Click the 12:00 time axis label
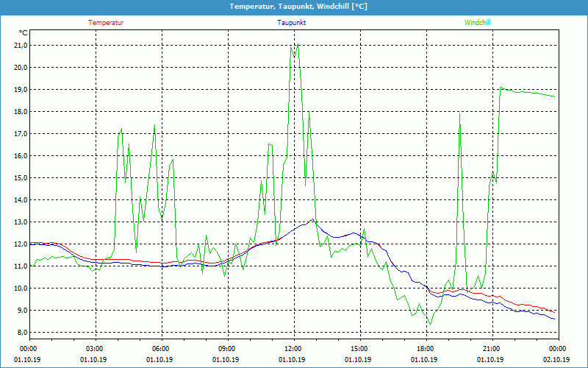Image resolution: width=588 pixels, height=368 pixels. pyautogui.click(x=293, y=349)
